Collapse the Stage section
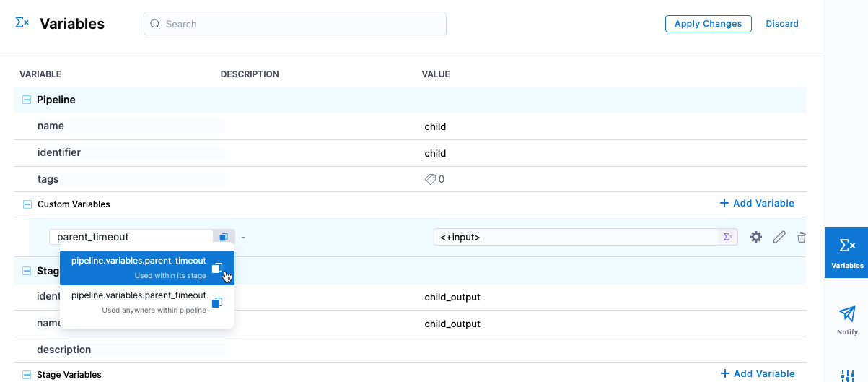 [x=27, y=272]
